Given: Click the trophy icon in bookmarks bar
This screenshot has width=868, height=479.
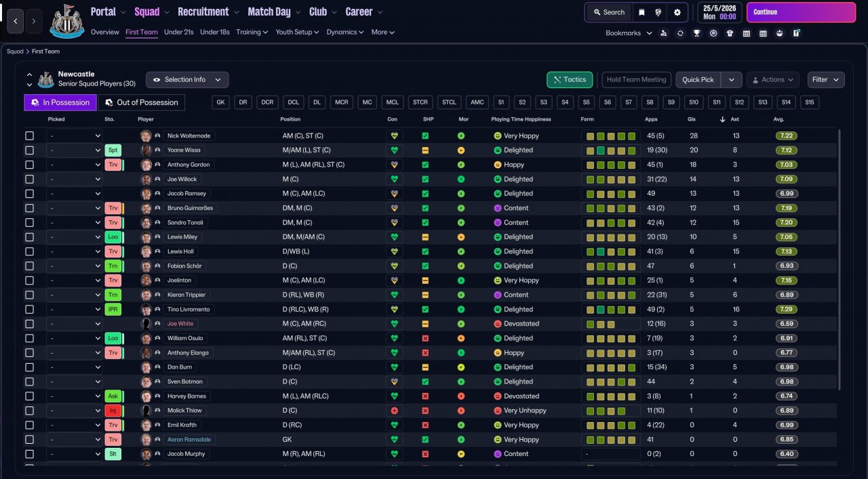Looking at the screenshot, I should pyautogui.click(x=696, y=33).
